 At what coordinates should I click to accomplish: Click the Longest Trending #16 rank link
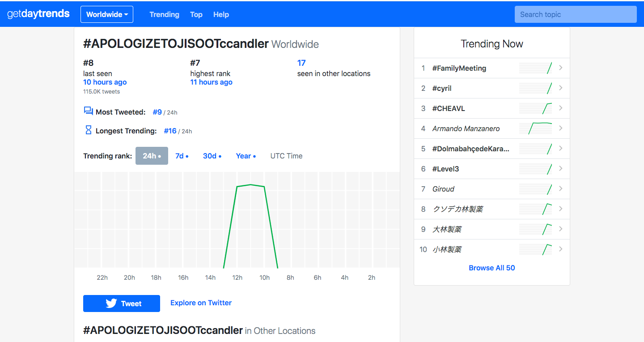pyautogui.click(x=170, y=131)
